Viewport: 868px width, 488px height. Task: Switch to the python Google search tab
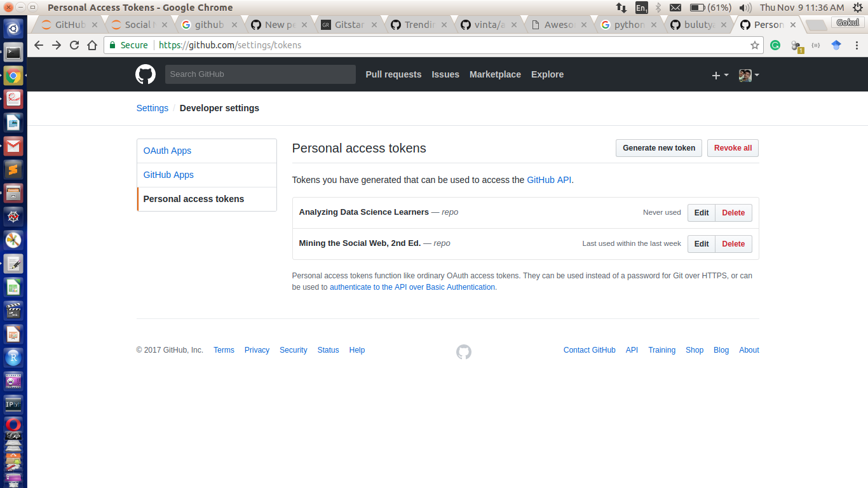pyautogui.click(x=628, y=25)
